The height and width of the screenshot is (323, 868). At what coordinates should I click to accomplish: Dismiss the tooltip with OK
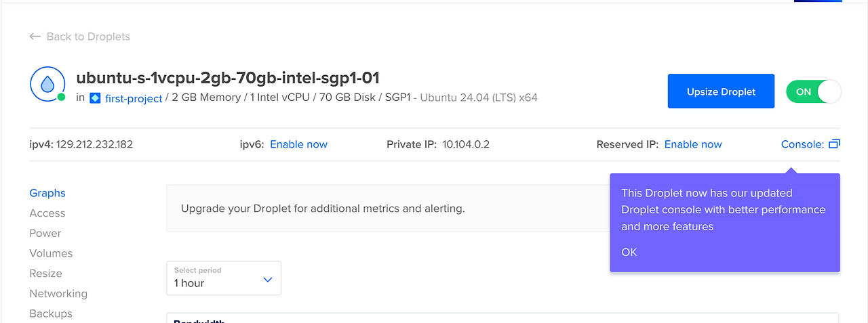(x=629, y=252)
